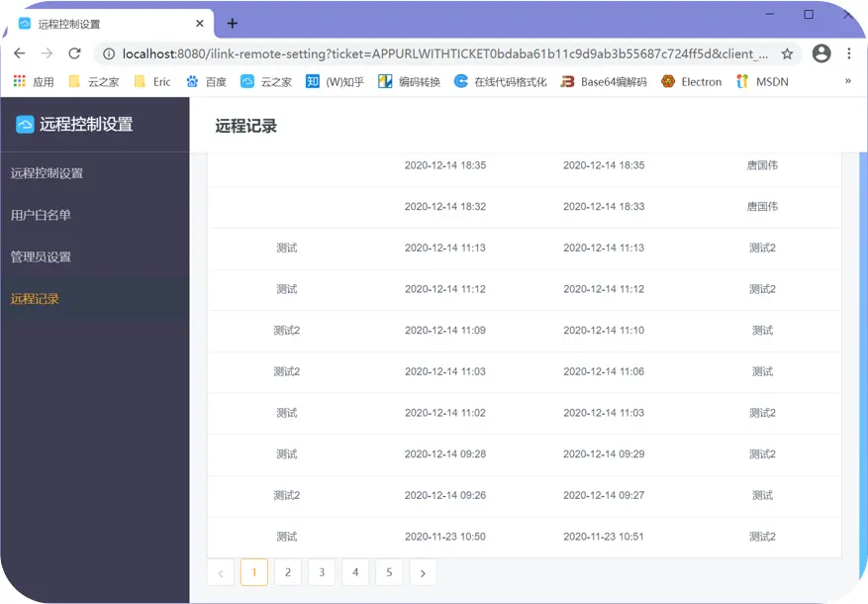The height and width of the screenshot is (604, 868).
Task: Open the MSDN bookmark
Action: coord(762,82)
